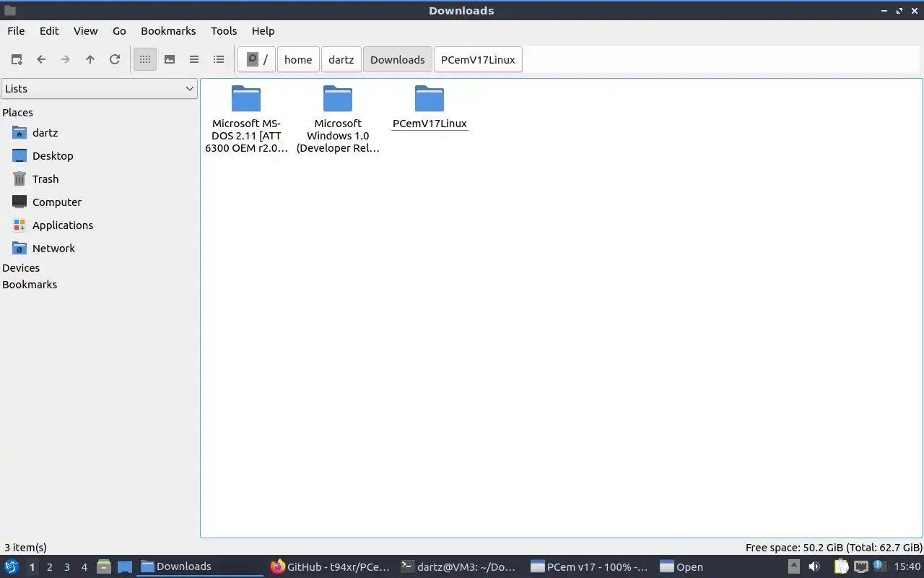Click the Places section header
This screenshot has width=924, height=578.
point(17,113)
